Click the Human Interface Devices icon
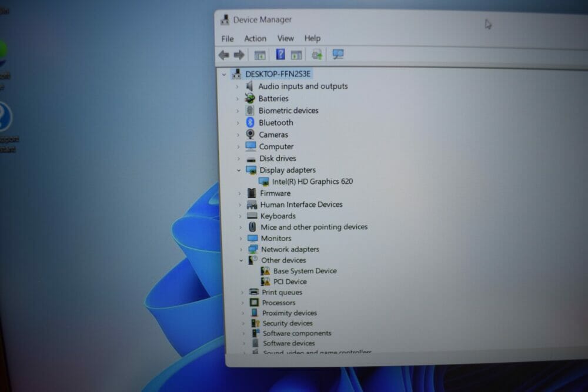Viewport: 588px width, 392px height. click(252, 205)
